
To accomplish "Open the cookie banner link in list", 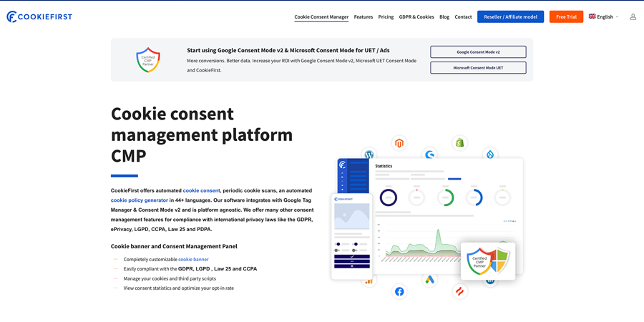I will (x=193, y=259).
